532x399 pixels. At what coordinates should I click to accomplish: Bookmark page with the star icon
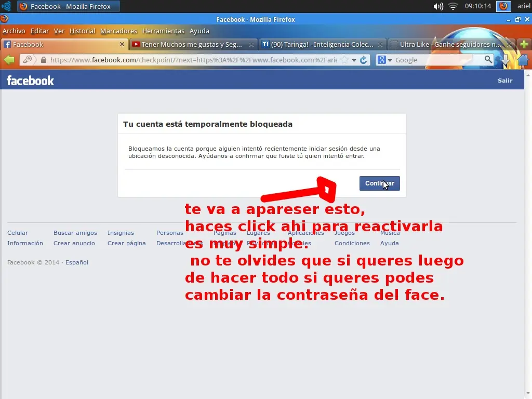(x=344, y=60)
